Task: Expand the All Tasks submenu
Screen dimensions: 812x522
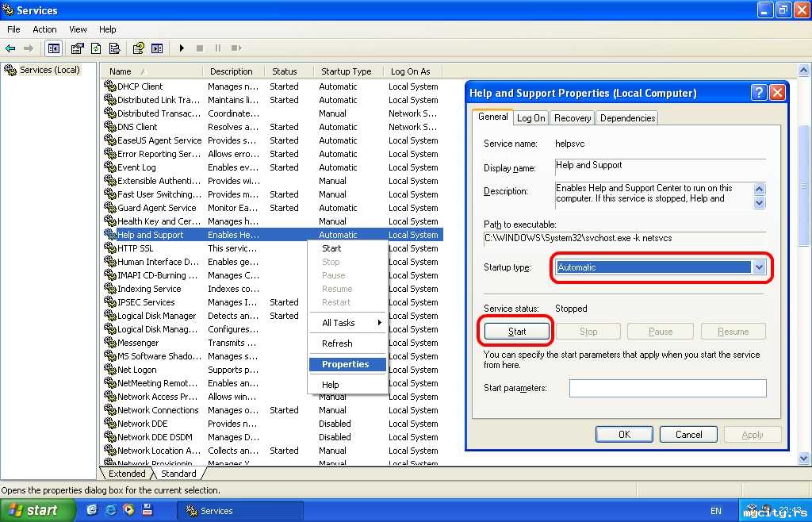Action: (x=347, y=323)
